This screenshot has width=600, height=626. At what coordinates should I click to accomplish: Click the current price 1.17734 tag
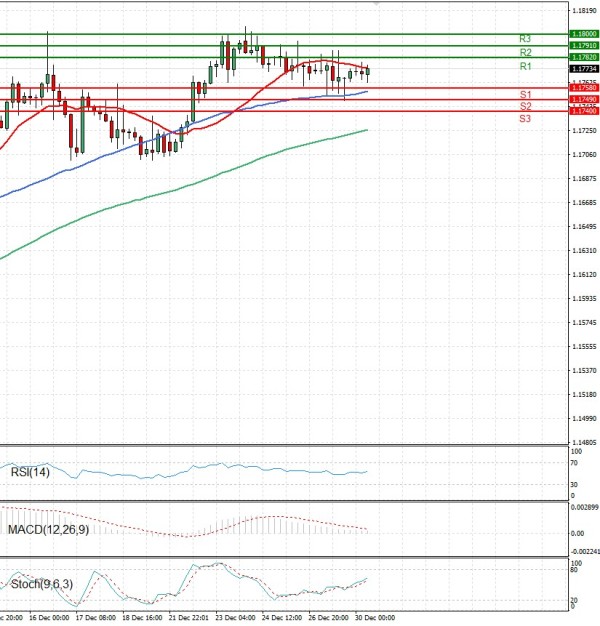pos(583,69)
